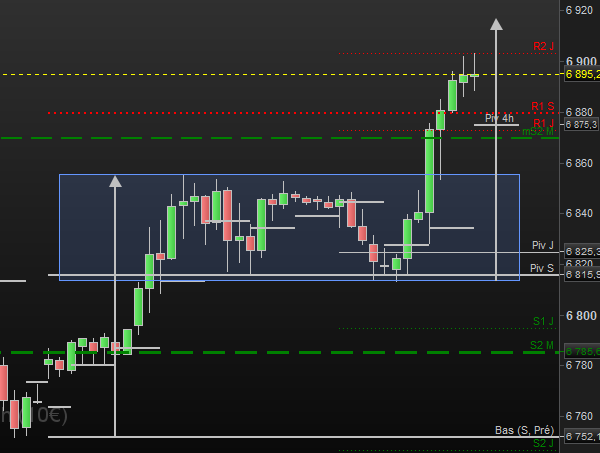The width and height of the screenshot is (600, 453).
Task: Select the 6 875,3 price tag on axis
Action: (582, 125)
